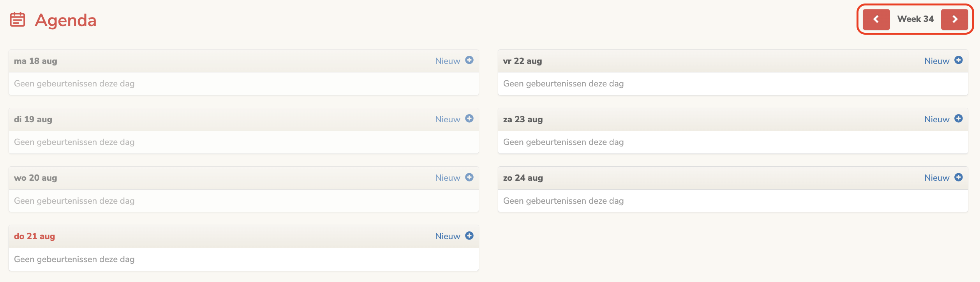Screen dimensions: 980x282
Task: Click the plus icon beside Nieuw for zo 24 aug
Action: (959, 178)
